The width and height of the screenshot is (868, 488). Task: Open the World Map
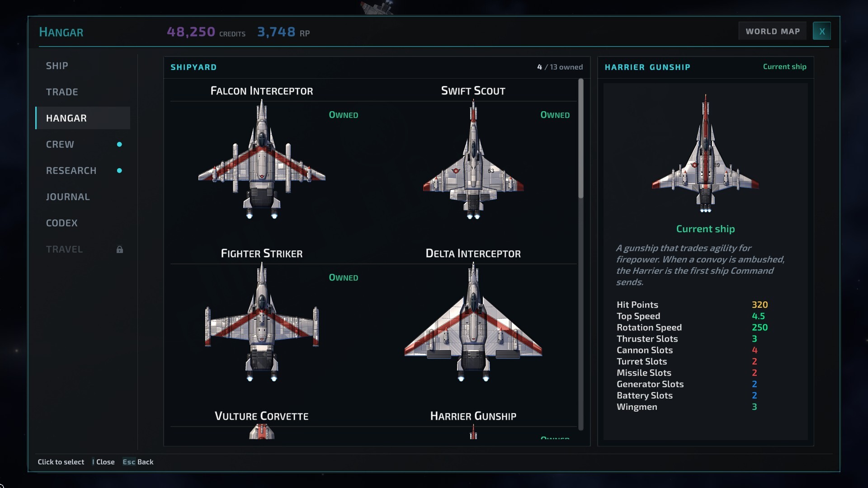(772, 31)
